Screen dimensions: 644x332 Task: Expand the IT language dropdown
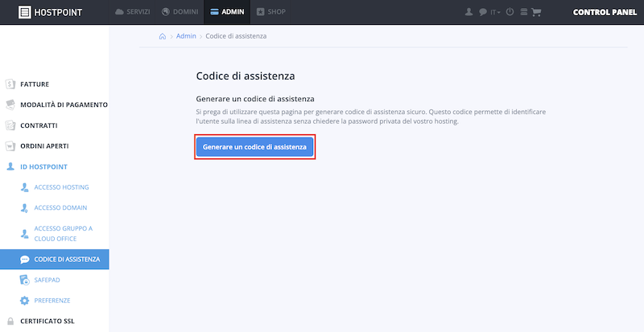495,12
